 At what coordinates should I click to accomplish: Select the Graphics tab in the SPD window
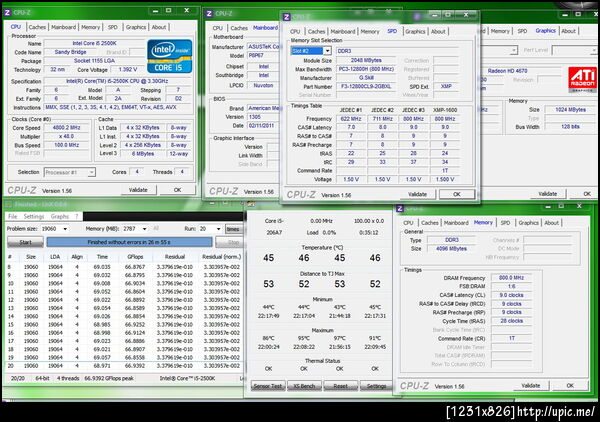click(x=415, y=31)
